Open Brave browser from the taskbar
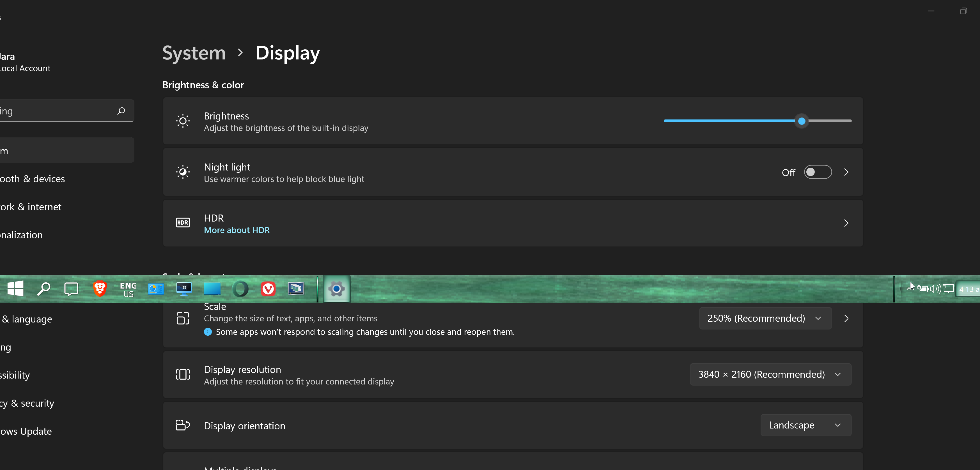Image resolution: width=980 pixels, height=470 pixels. tap(100, 289)
